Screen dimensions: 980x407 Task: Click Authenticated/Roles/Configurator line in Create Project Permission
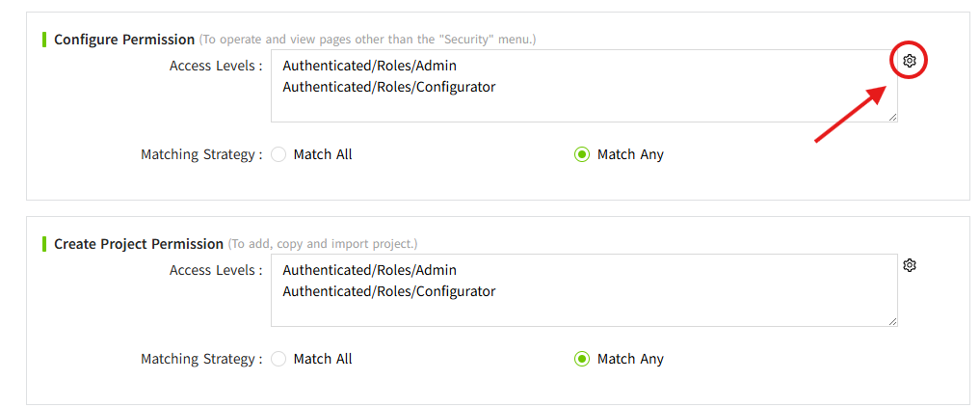[388, 291]
